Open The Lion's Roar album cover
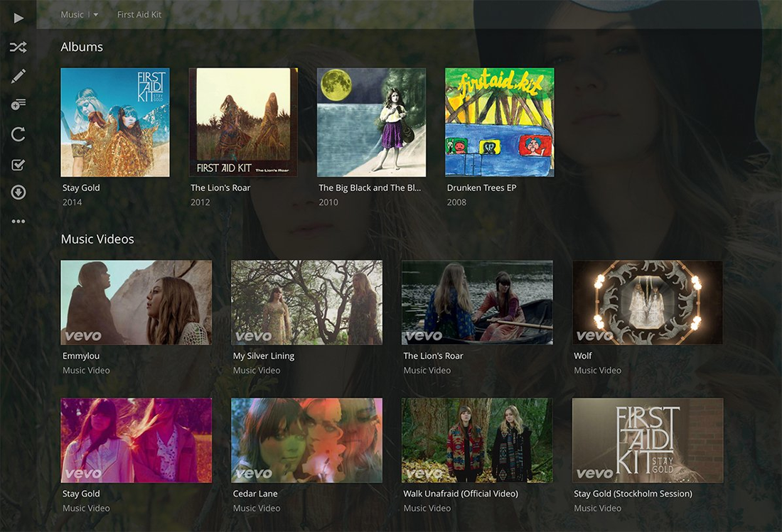This screenshot has height=532, width=782. pos(243,123)
